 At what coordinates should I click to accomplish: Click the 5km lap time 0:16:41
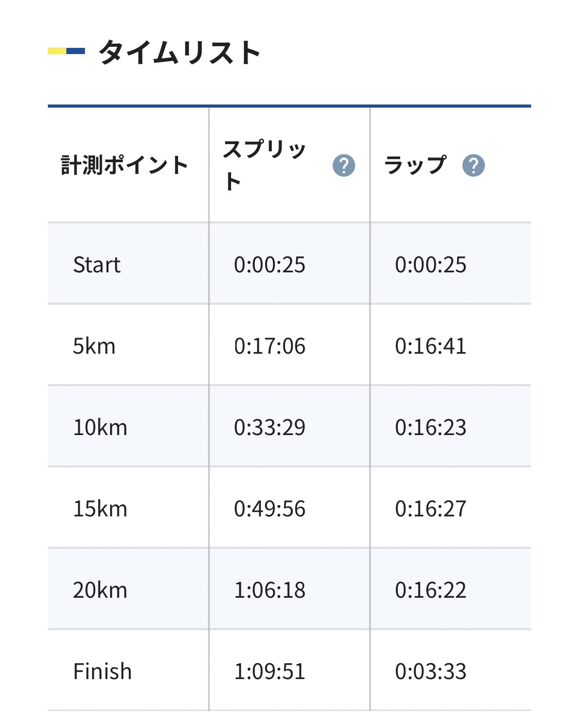(431, 346)
